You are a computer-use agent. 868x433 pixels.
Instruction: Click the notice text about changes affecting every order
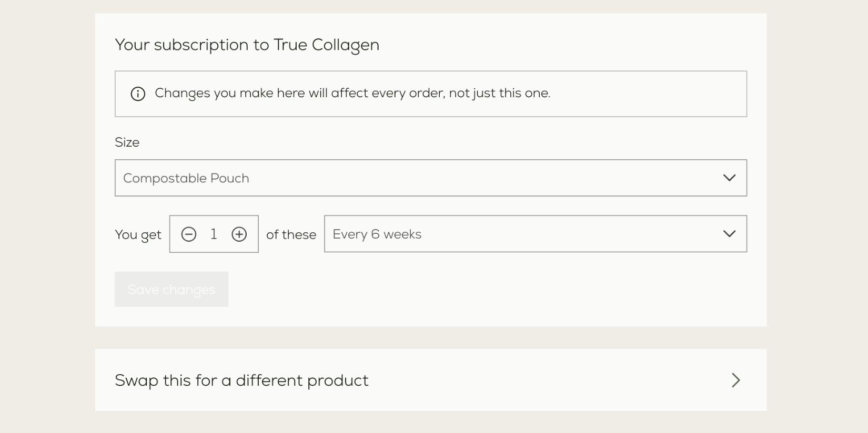(x=352, y=94)
